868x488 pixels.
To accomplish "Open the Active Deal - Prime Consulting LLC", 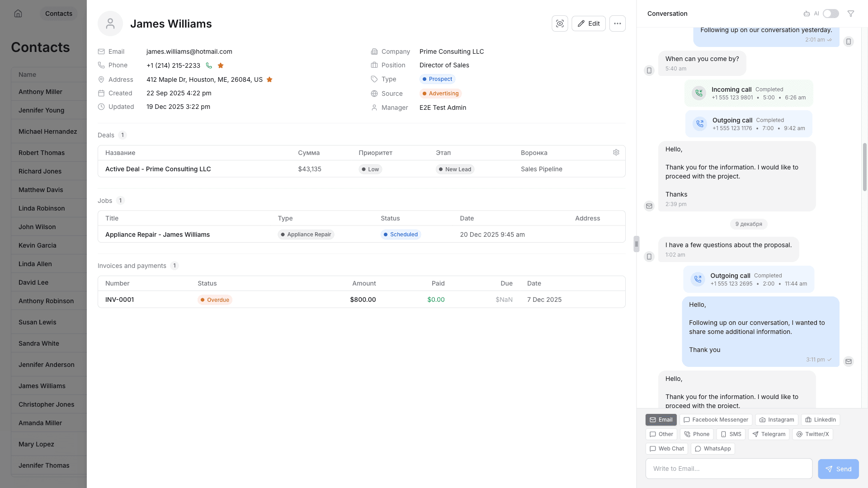I will [158, 169].
